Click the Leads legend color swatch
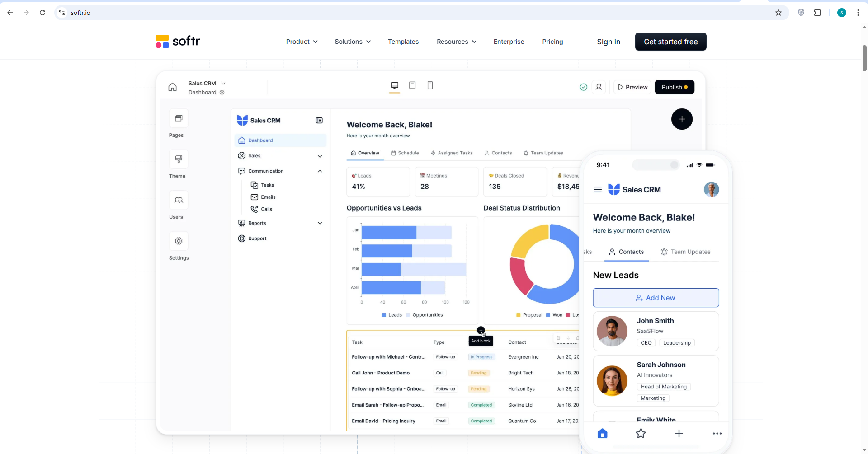 coord(384,315)
